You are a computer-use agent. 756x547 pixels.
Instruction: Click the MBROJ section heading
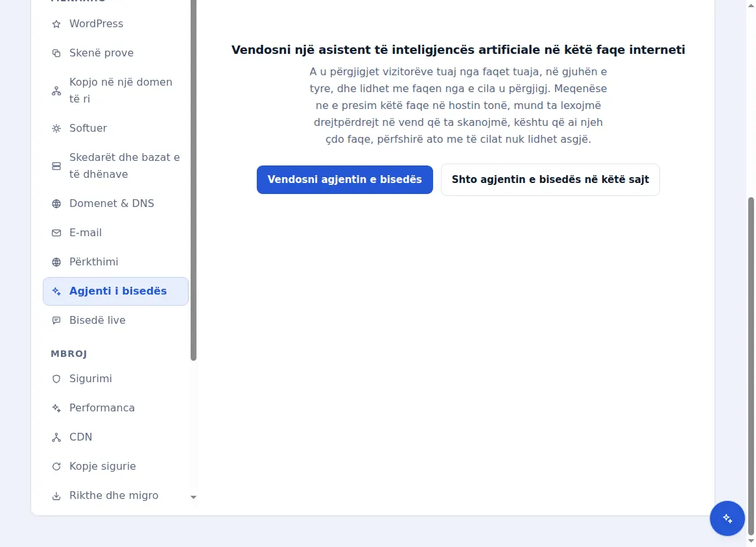coord(69,354)
